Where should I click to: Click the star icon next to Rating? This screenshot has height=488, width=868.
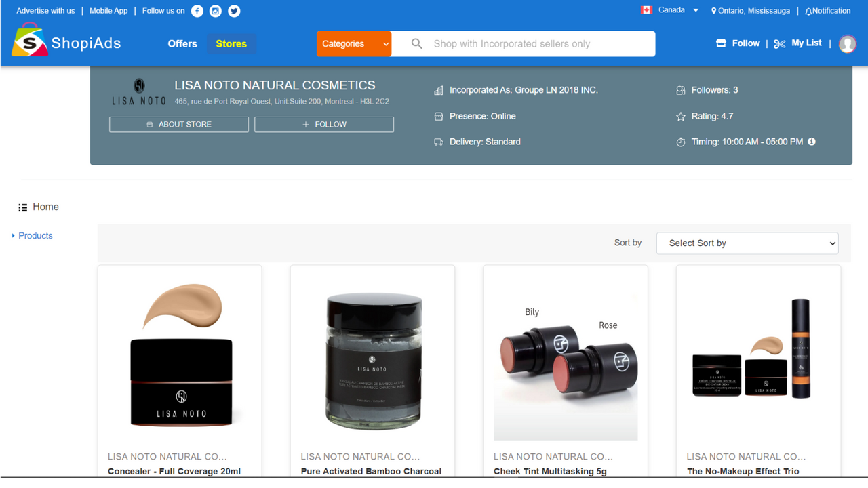681,117
